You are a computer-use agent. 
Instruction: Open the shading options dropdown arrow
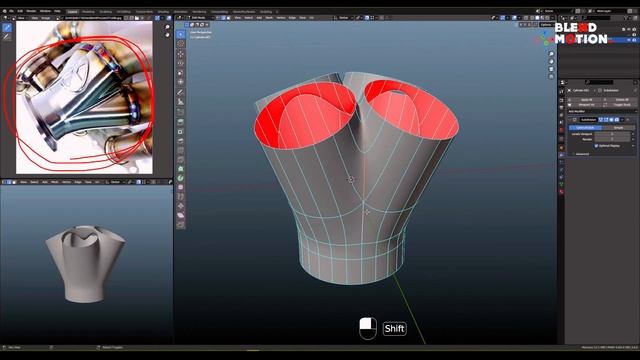553,18
